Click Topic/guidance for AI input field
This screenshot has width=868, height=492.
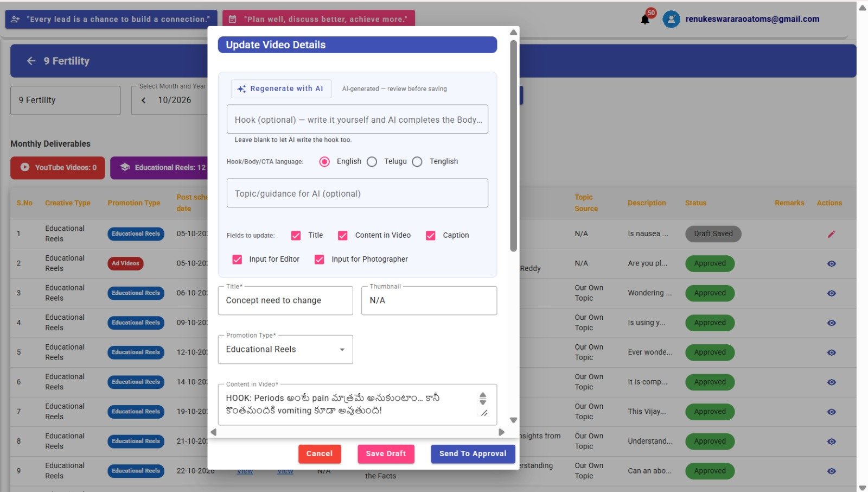358,193
